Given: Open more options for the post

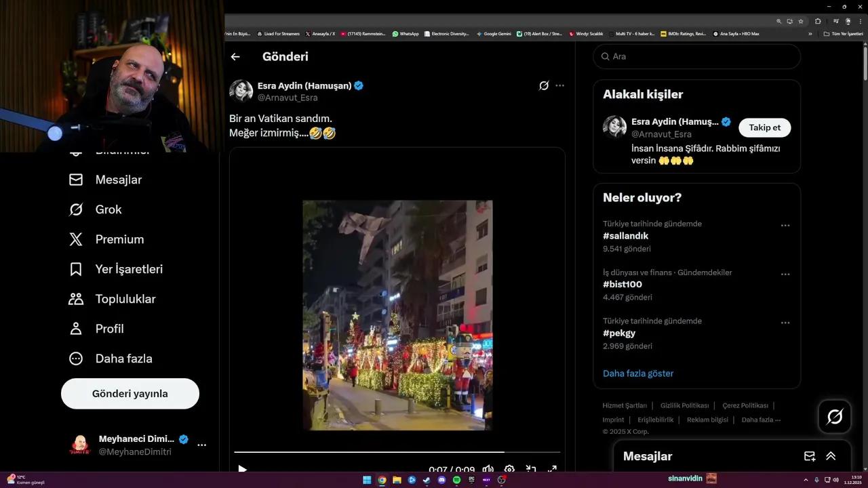Looking at the screenshot, I should [x=559, y=85].
